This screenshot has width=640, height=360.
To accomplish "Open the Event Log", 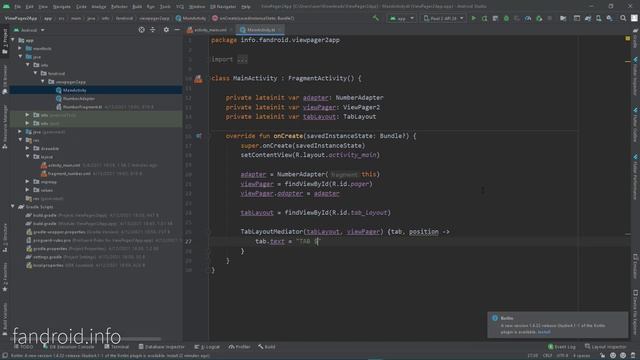I will 562,347.
